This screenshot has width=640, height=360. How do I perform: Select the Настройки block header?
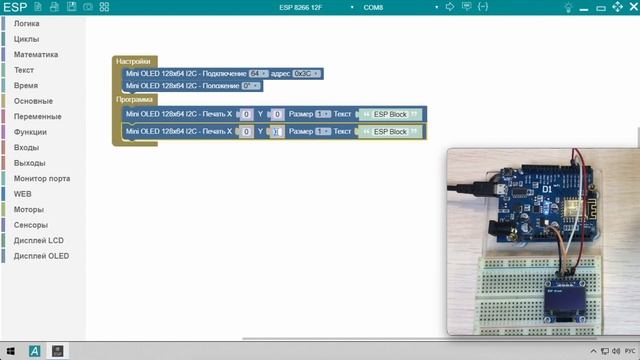(x=133, y=61)
